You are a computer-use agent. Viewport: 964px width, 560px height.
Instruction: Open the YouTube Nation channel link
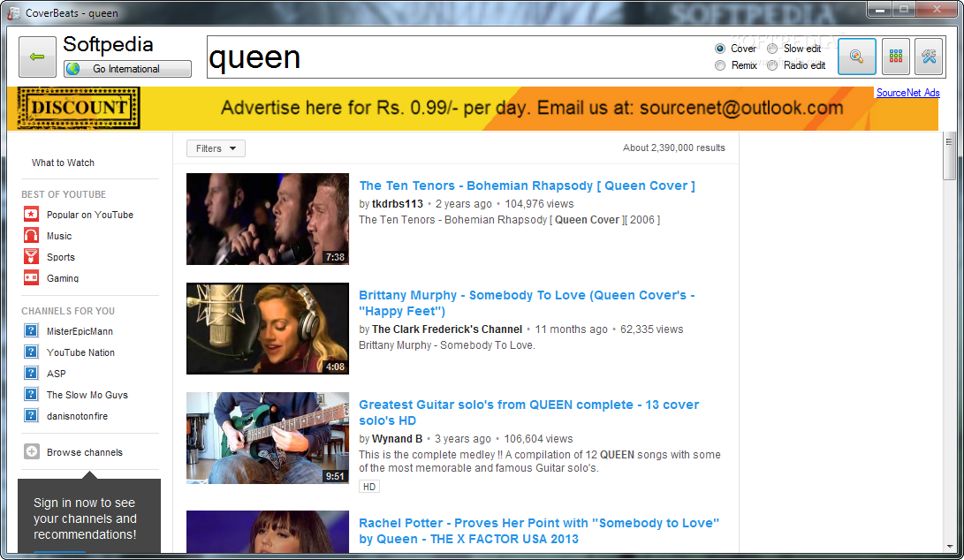(x=80, y=352)
